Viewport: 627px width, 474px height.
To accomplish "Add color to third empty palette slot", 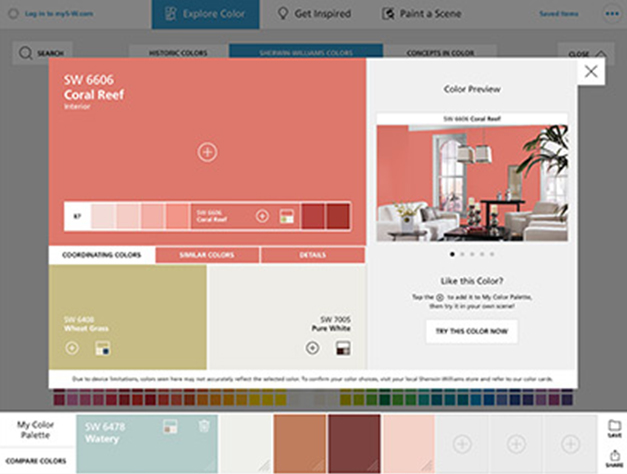I will tap(571, 444).
